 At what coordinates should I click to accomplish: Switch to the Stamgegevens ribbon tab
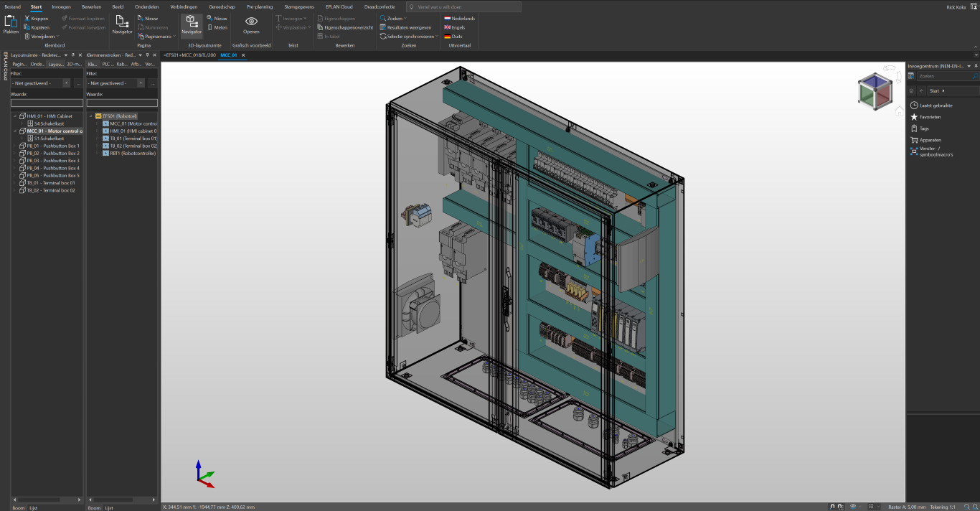pos(298,6)
